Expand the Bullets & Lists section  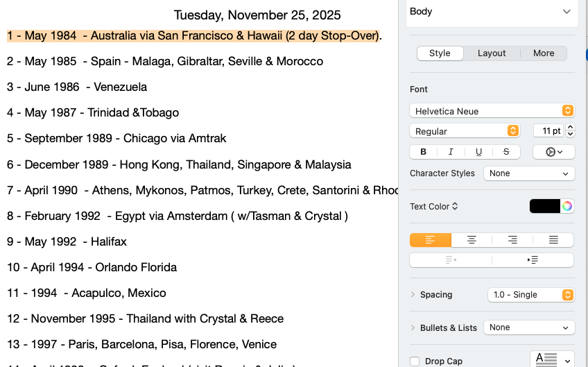(x=413, y=327)
